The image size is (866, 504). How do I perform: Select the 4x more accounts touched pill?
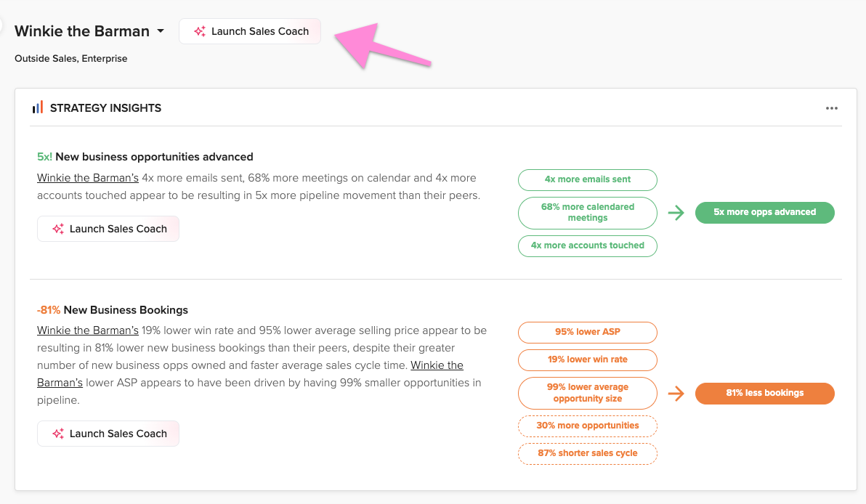588,245
